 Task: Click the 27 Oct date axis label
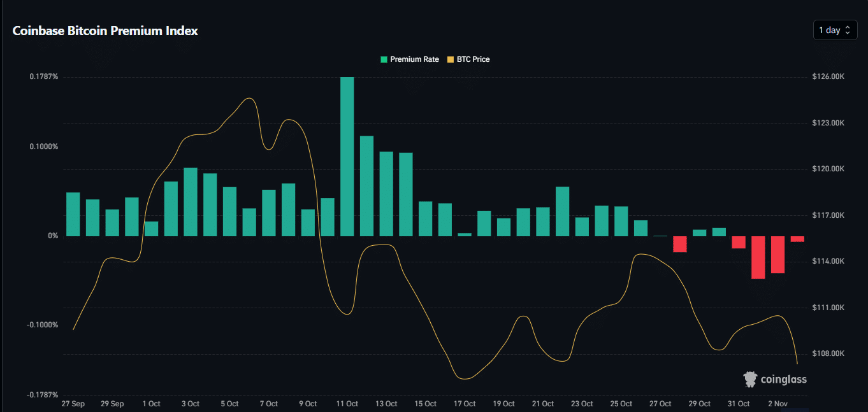point(660,404)
